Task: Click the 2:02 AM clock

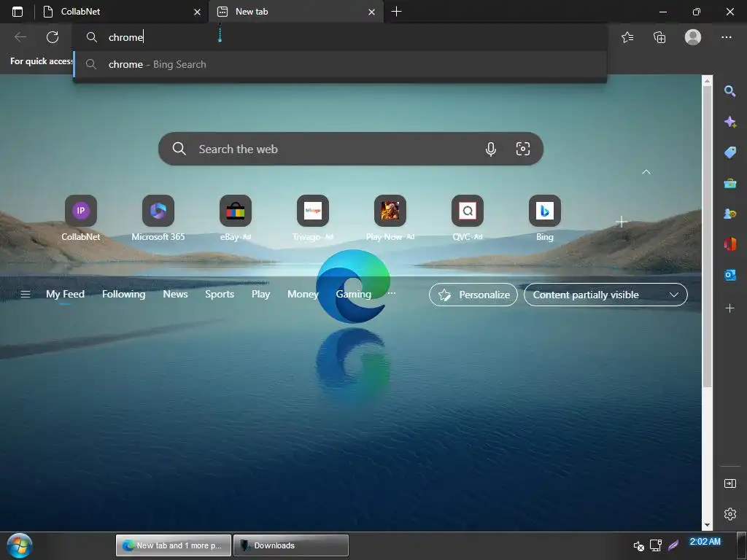Action: click(x=705, y=542)
